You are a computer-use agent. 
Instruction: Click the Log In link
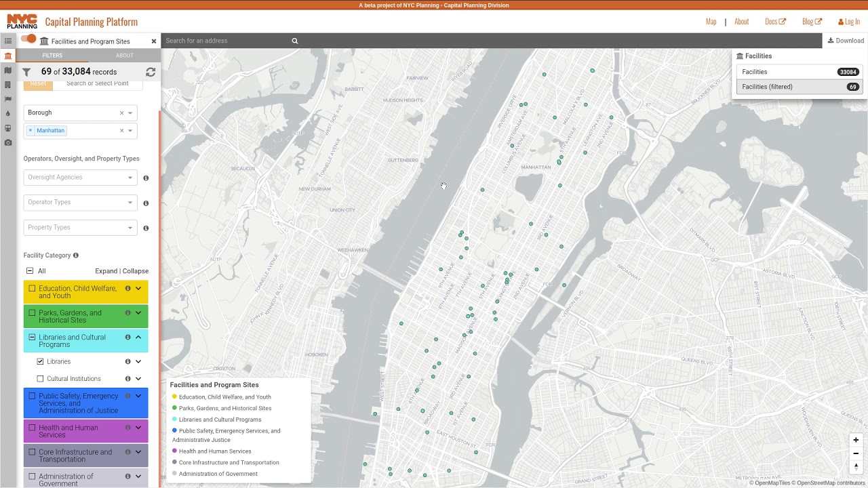[x=849, y=22]
